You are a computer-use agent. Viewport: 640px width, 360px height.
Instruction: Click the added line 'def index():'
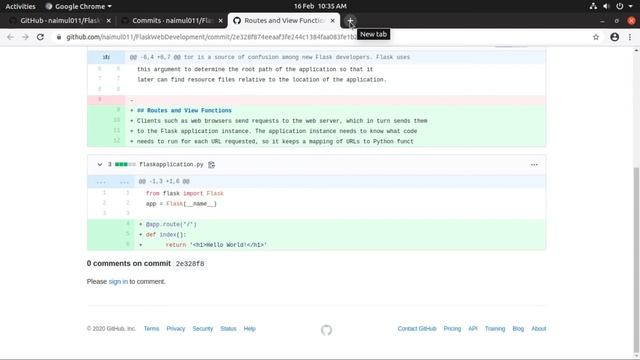pyautogui.click(x=166, y=235)
